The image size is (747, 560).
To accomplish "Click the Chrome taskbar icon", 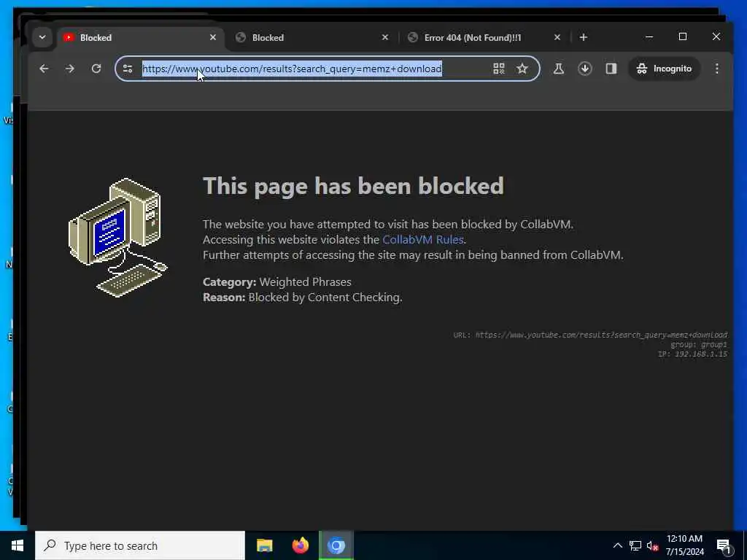I will (336, 545).
